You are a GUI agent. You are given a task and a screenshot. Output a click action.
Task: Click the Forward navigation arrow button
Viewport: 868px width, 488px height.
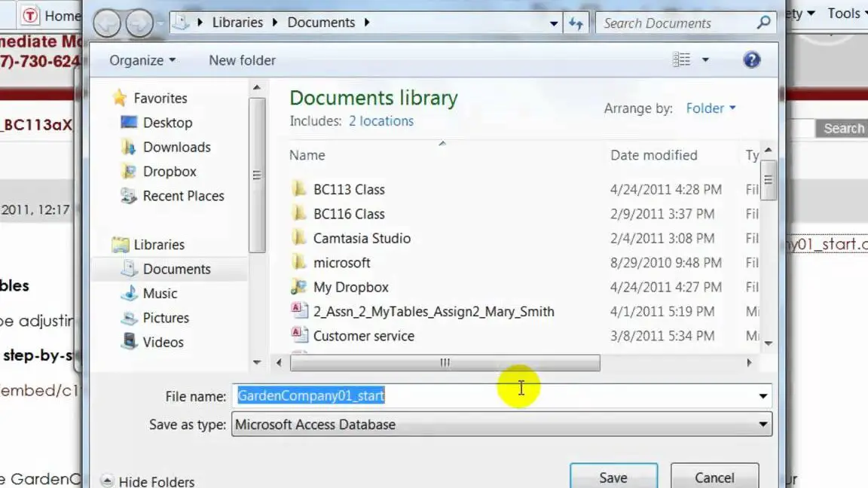coord(139,23)
